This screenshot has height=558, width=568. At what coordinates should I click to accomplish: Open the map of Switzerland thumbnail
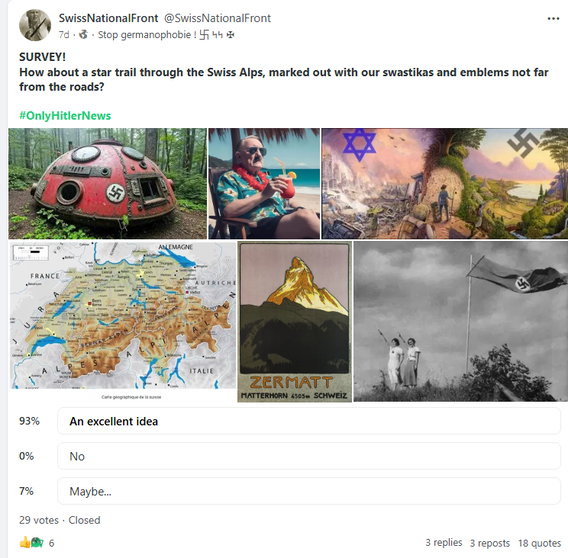[x=123, y=321]
